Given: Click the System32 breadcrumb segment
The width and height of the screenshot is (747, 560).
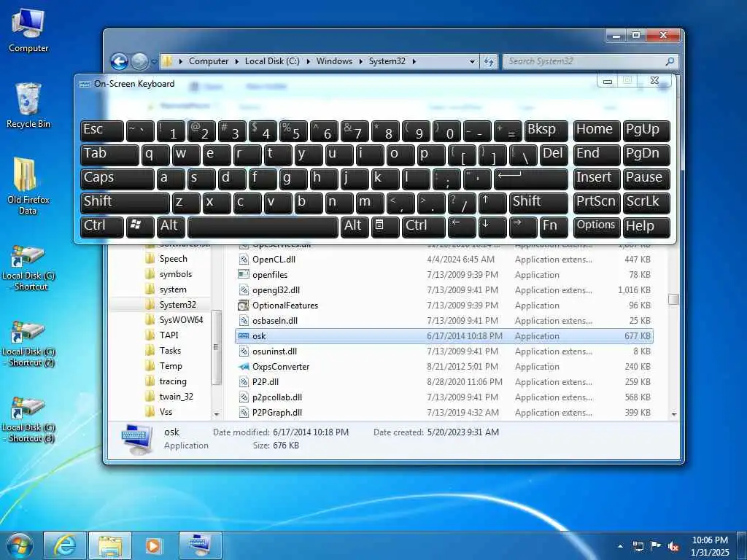Looking at the screenshot, I should point(387,61).
